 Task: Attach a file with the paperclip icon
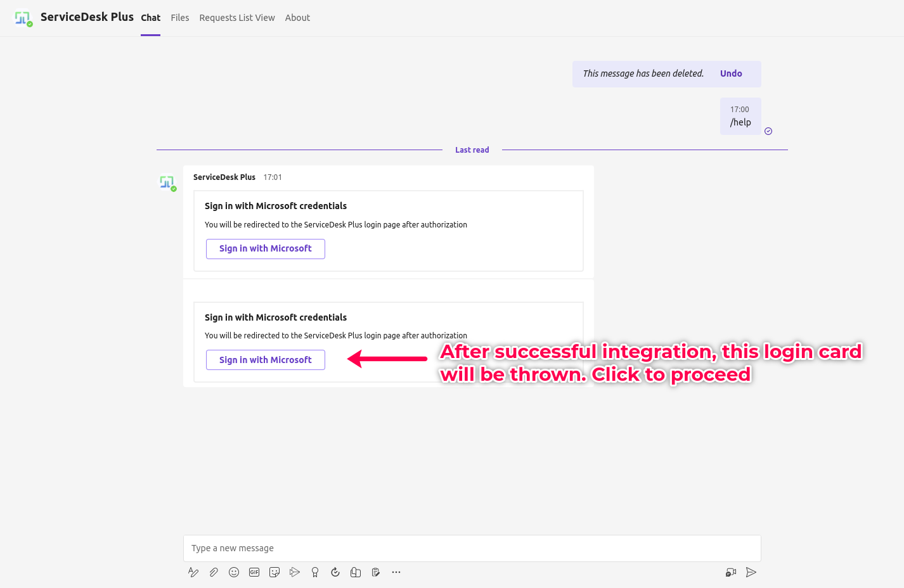pyautogui.click(x=214, y=572)
